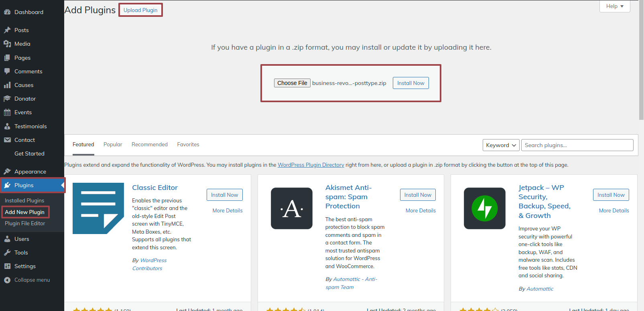Switch to the Favorites tab
The image size is (644, 311).
point(188,145)
